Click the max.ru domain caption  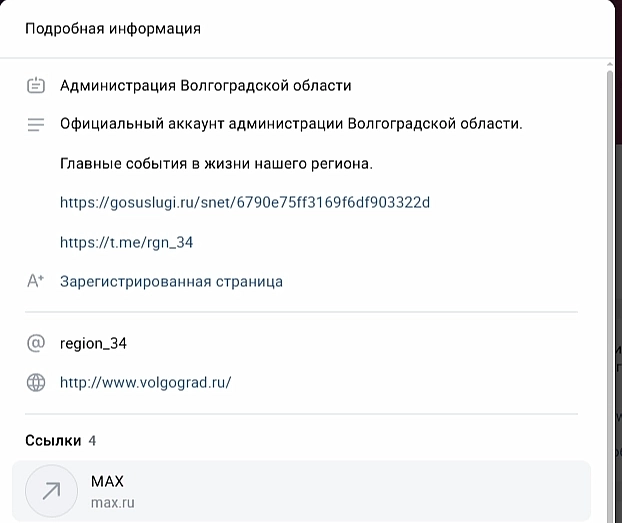pyautogui.click(x=113, y=503)
